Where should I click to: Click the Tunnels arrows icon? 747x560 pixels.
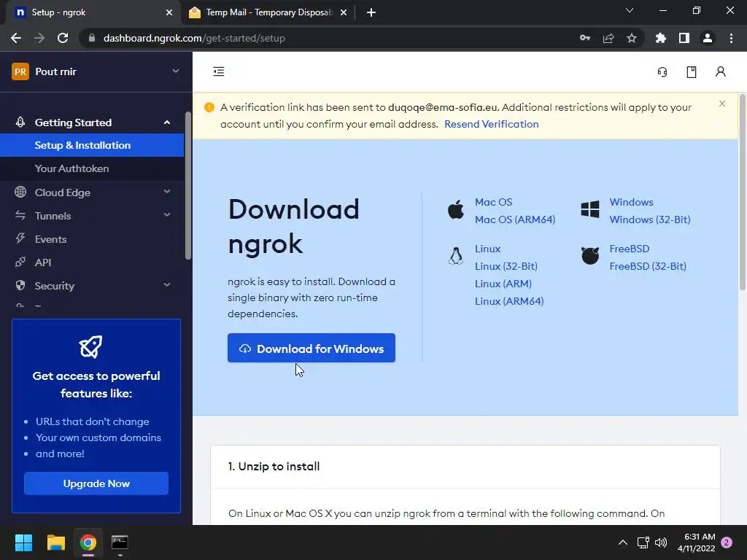pyautogui.click(x=20, y=215)
